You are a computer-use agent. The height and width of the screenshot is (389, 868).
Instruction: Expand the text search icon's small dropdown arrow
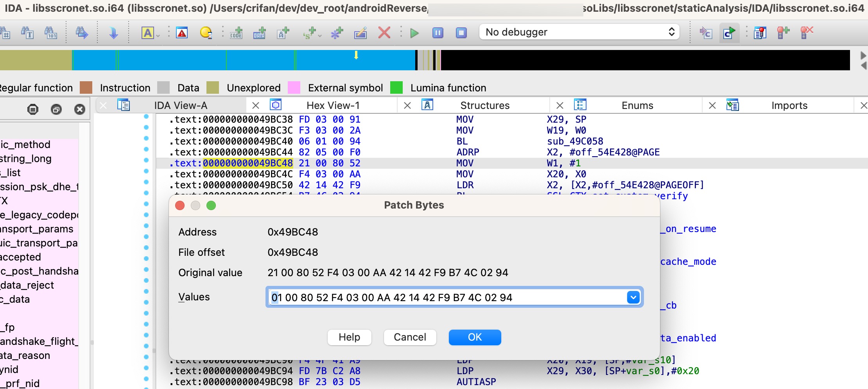(x=158, y=36)
